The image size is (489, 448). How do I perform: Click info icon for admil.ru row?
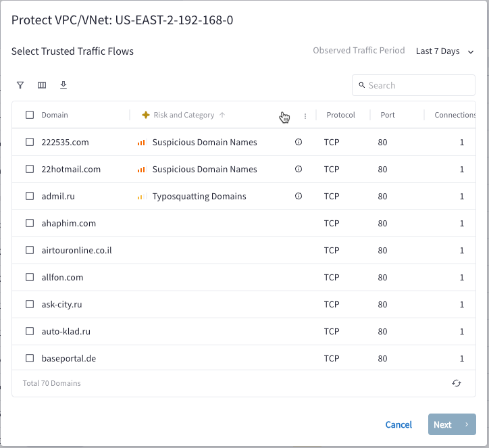(x=299, y=196)
